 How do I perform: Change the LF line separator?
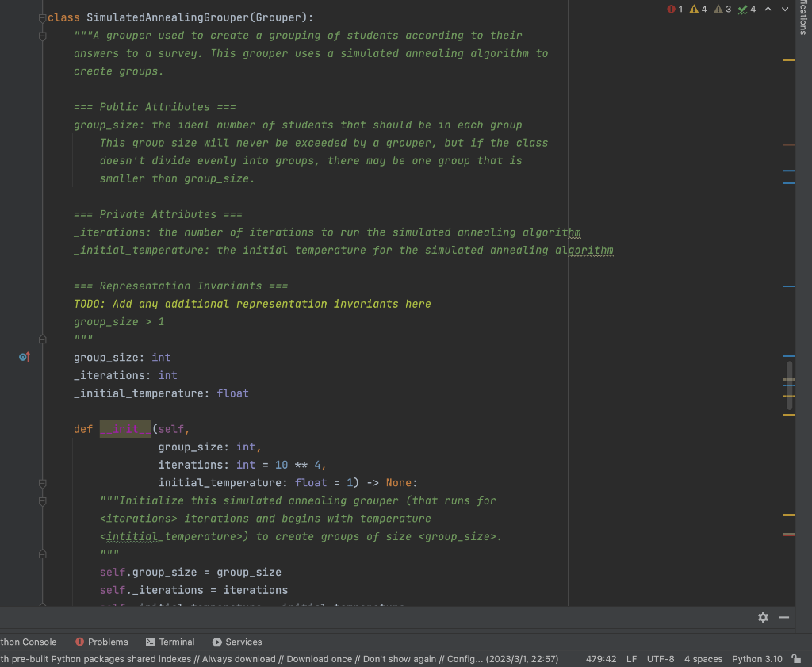pyautogui.click(x=631, y=659)
